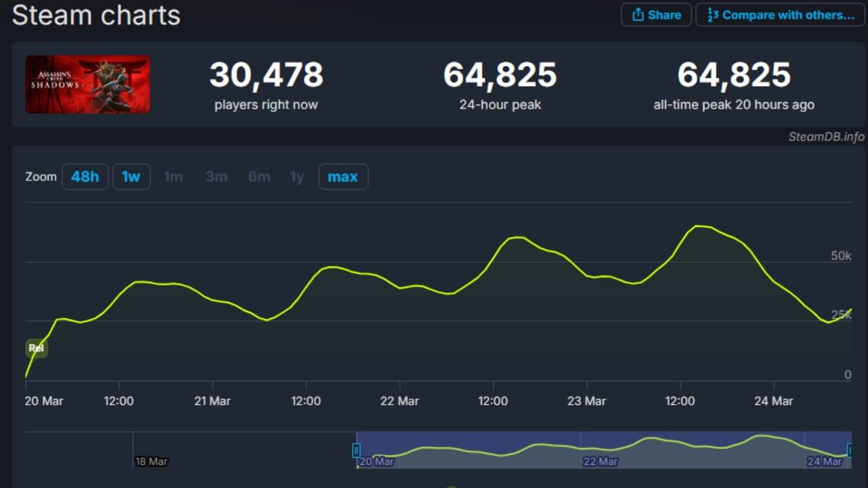Click the share arrow icon

pos(638,14)
